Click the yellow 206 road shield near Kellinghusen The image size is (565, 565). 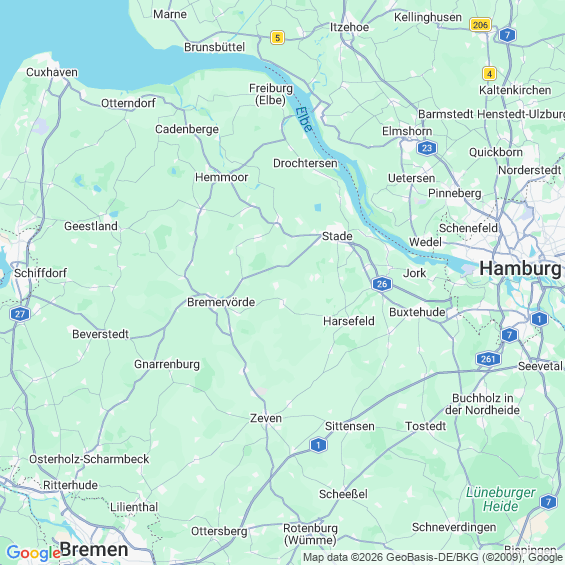480,25
